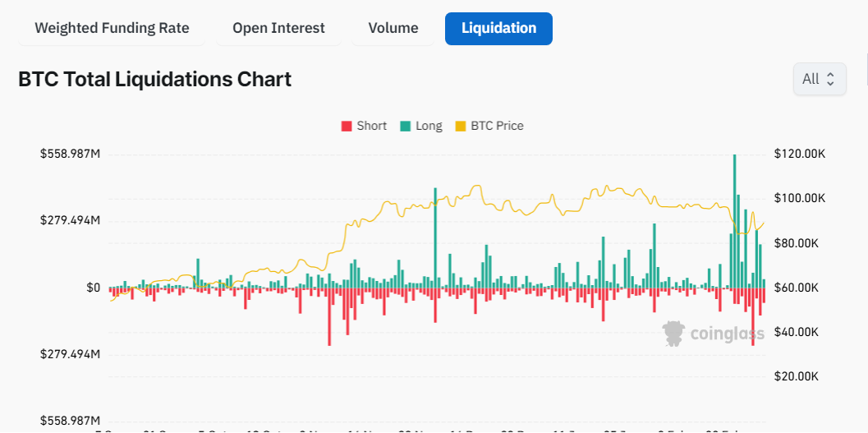The width and height of the screenshot is (868, 433).
Task: Click the up-down chevron beside All
Action: (x=830, y=79)
